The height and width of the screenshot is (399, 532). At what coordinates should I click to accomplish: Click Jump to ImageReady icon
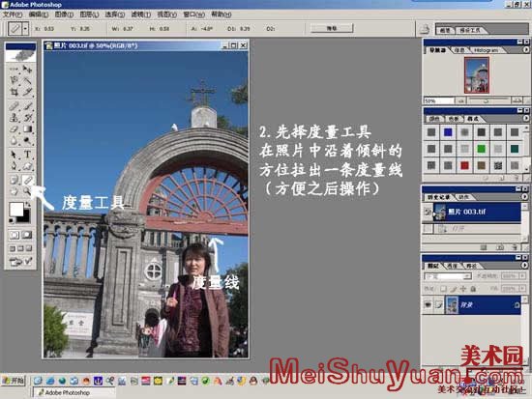(20, 262)
